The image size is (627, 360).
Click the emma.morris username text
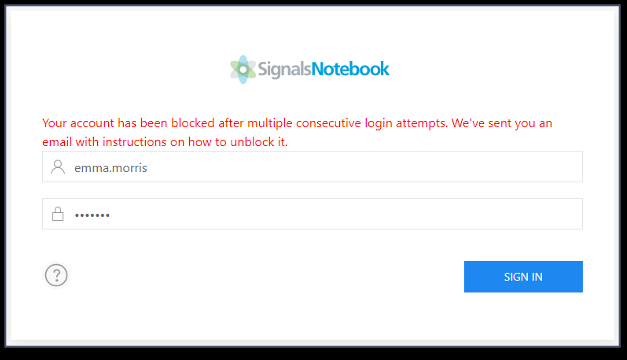[111, 168]
